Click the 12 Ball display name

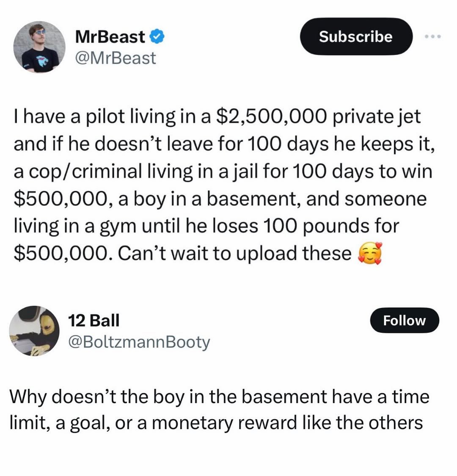point(94,320)
